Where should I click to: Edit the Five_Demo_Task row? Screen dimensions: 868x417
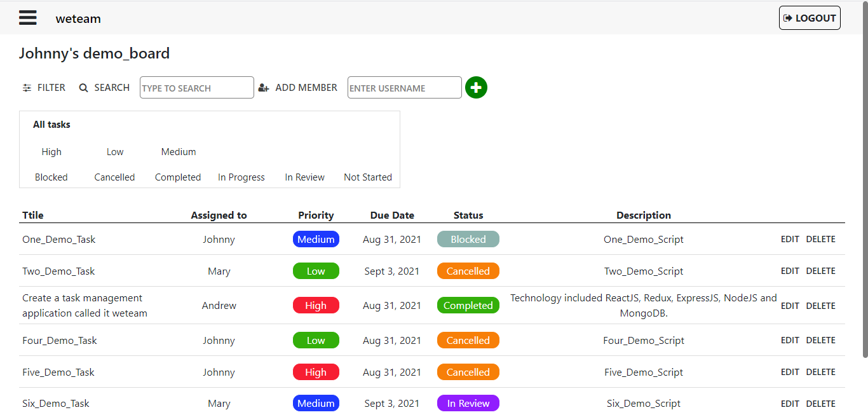click(790, 372)
